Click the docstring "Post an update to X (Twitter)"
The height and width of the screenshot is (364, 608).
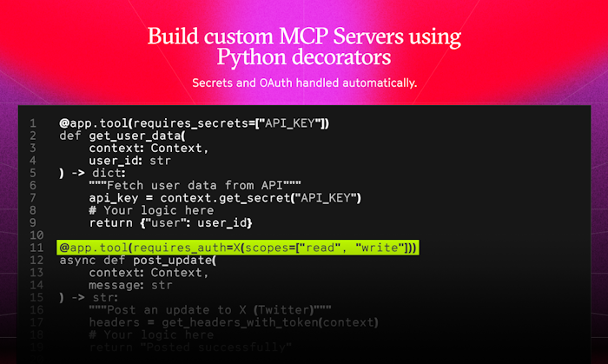coord(210,310)
